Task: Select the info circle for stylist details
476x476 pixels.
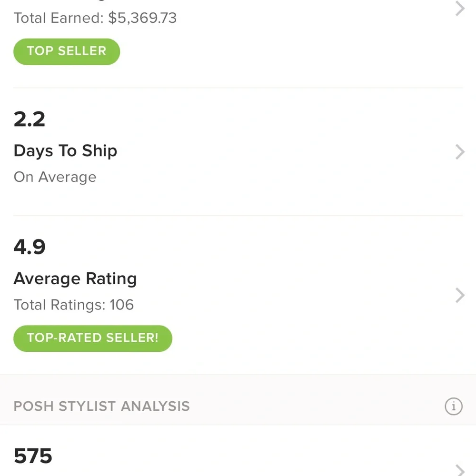Action: (x=453, y=407)
